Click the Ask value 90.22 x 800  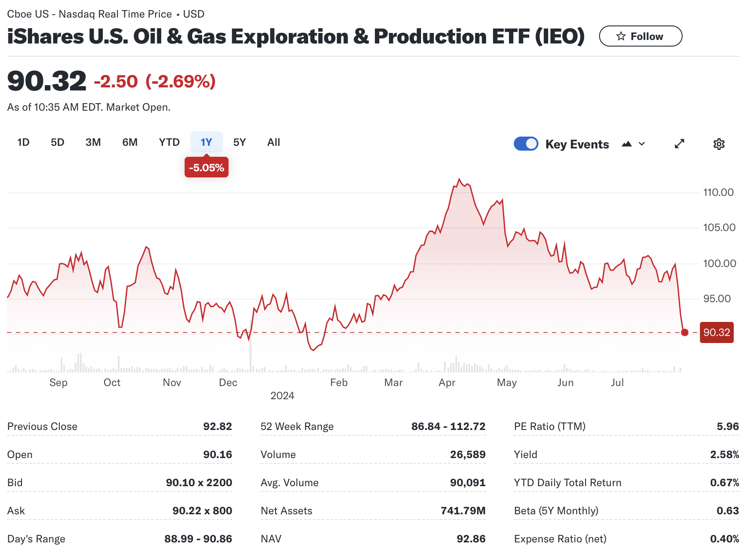pos(202,511)
